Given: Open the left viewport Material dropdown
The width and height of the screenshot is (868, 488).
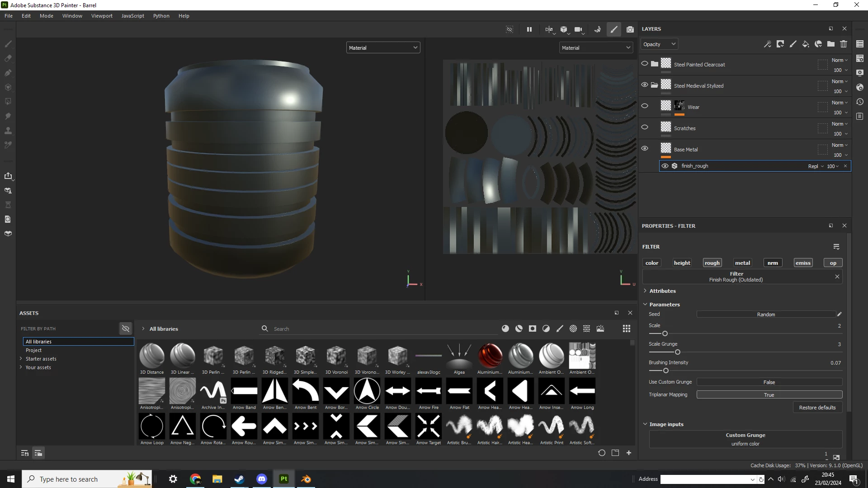Looking at the screenshot, I should click(x=383, y=48).
